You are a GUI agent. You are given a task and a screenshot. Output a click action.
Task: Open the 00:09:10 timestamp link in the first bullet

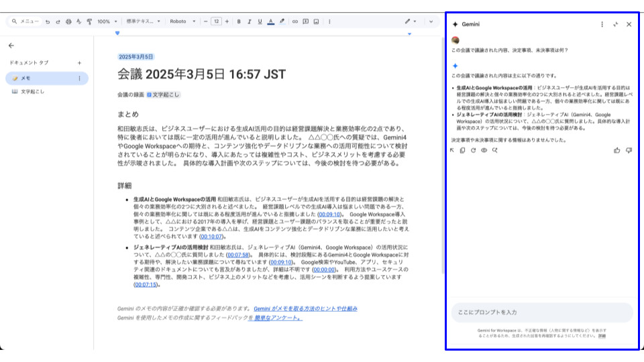pyautogui.click(x=330, y=215)
